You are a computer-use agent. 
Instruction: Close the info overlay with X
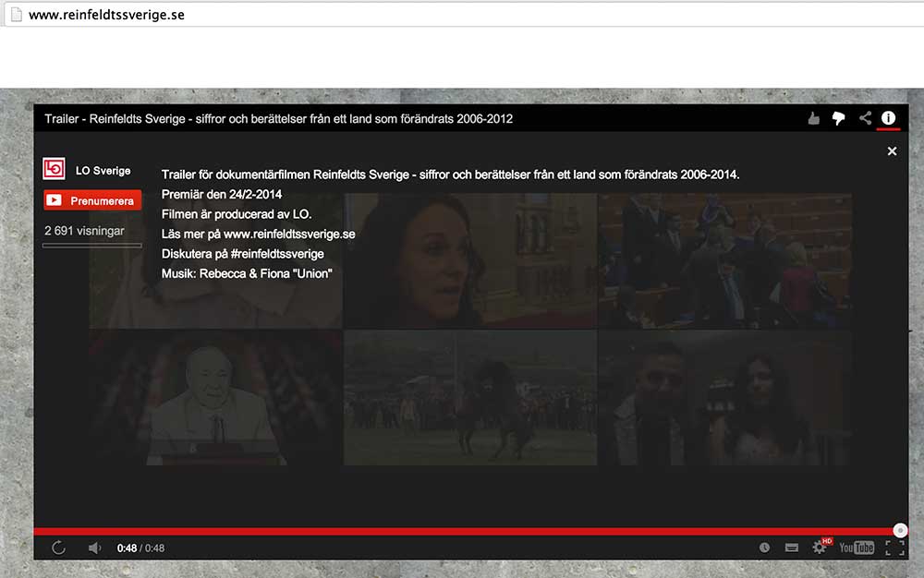tap(892, 151)
